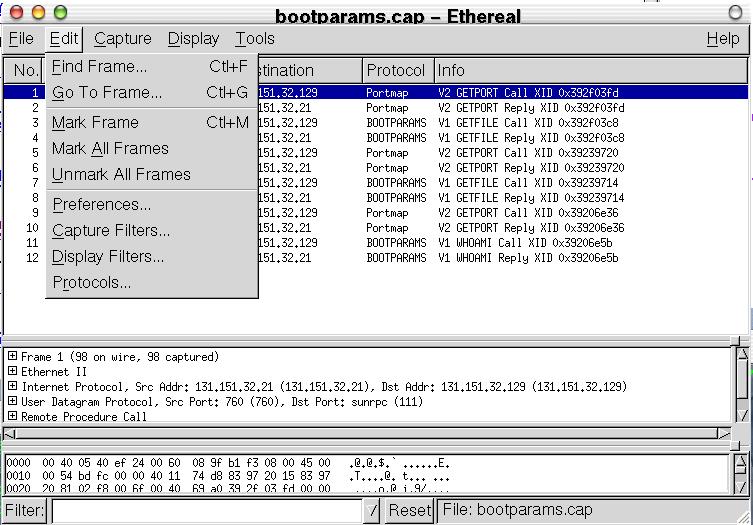Click the File: bootparams.cap status field
Image resolution: width=753 pixels, height=525 pixels.
coord(591,510)
